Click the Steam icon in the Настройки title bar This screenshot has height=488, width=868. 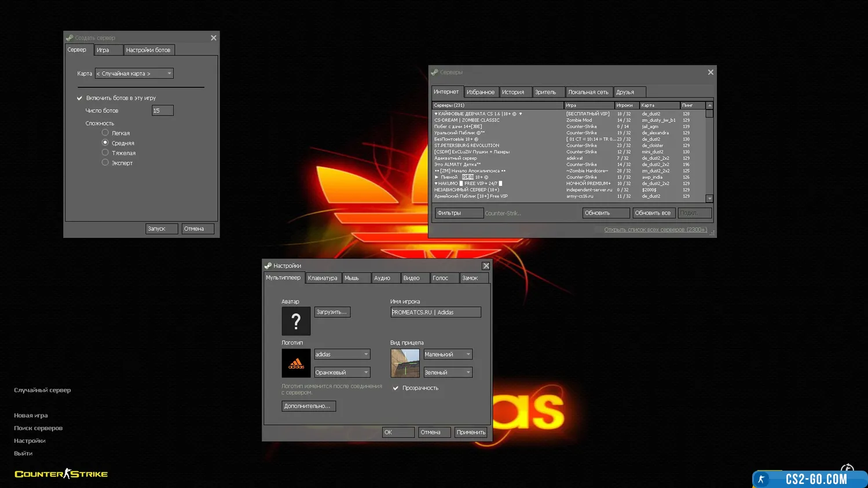(x=268, y=266)
